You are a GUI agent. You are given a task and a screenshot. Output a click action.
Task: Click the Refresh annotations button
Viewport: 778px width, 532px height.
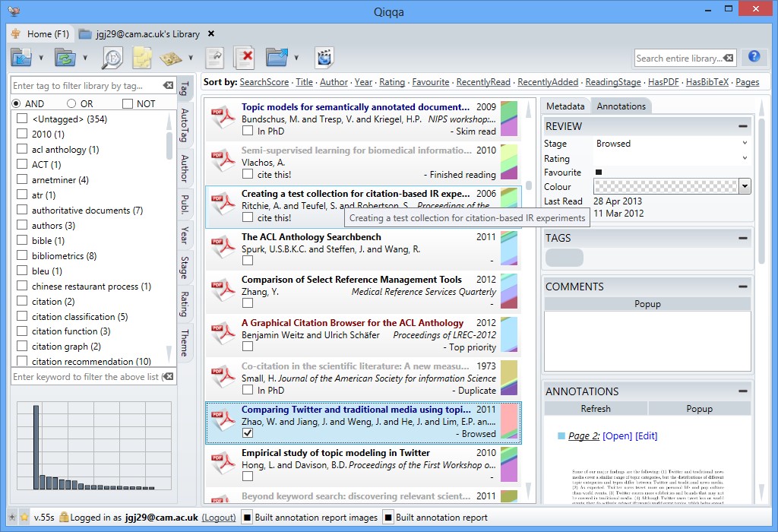coord(596,409)
